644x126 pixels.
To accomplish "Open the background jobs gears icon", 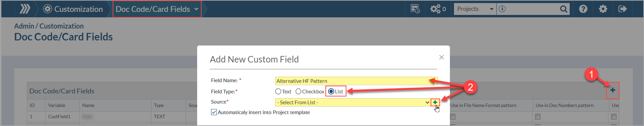I will point(438,9).
